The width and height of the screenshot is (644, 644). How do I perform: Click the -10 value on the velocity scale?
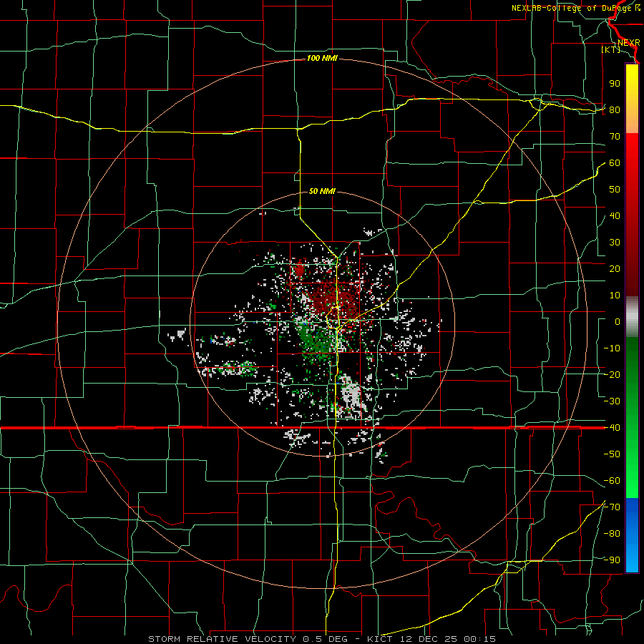612,348
